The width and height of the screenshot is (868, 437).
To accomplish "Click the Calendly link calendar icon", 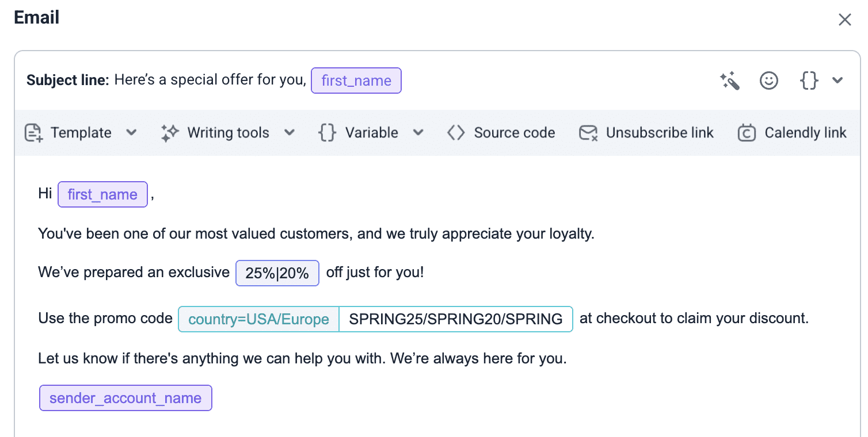I will (x=747, y=133).
